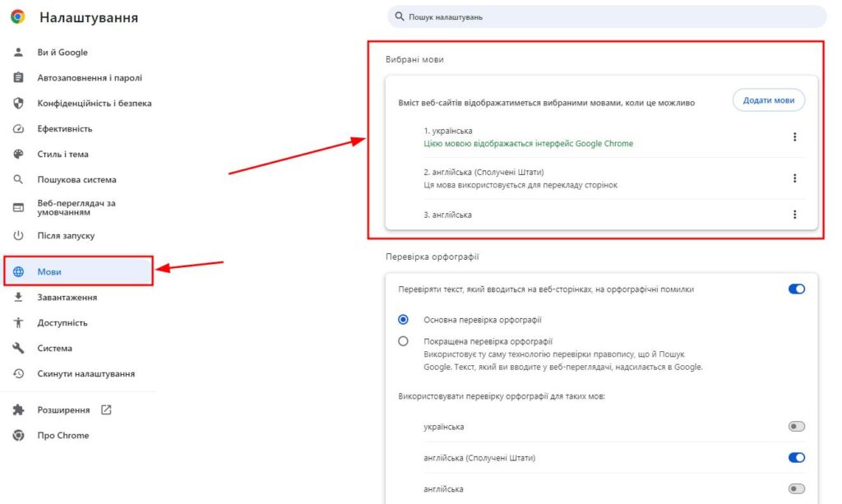This screenshot has width=842, height=504.
Task: Toggle spell check for text entered on web pages
Action: [x=796, y=289]
